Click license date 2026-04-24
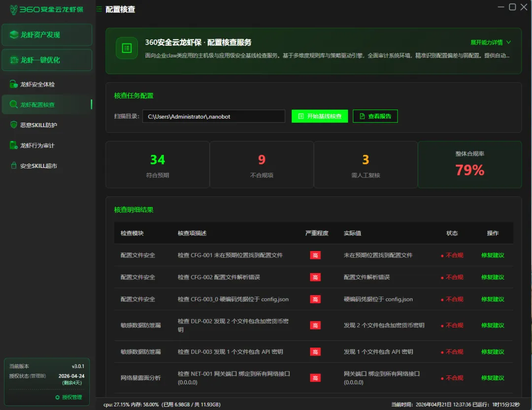532x410 pixels. pos(71,376)
